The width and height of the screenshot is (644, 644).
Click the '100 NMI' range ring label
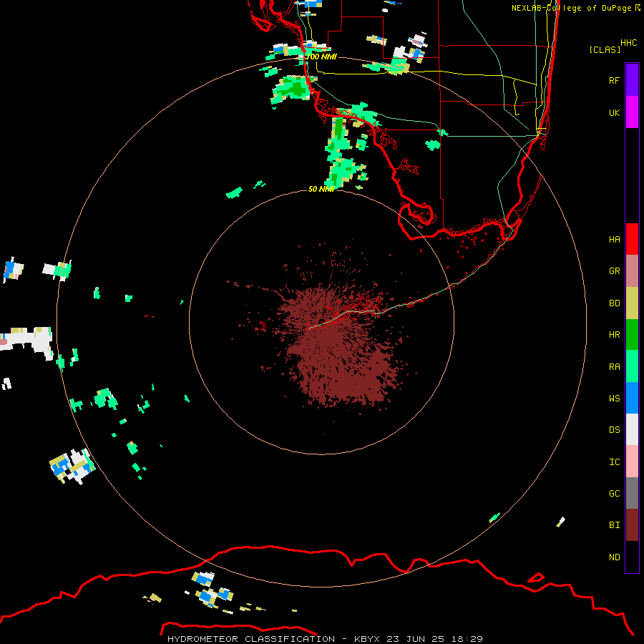point(321,57)
